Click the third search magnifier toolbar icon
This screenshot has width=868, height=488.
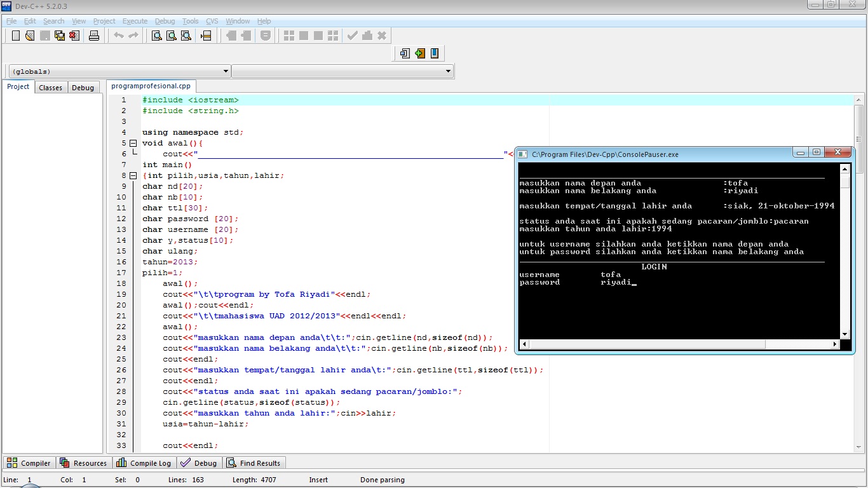[186, 36]
